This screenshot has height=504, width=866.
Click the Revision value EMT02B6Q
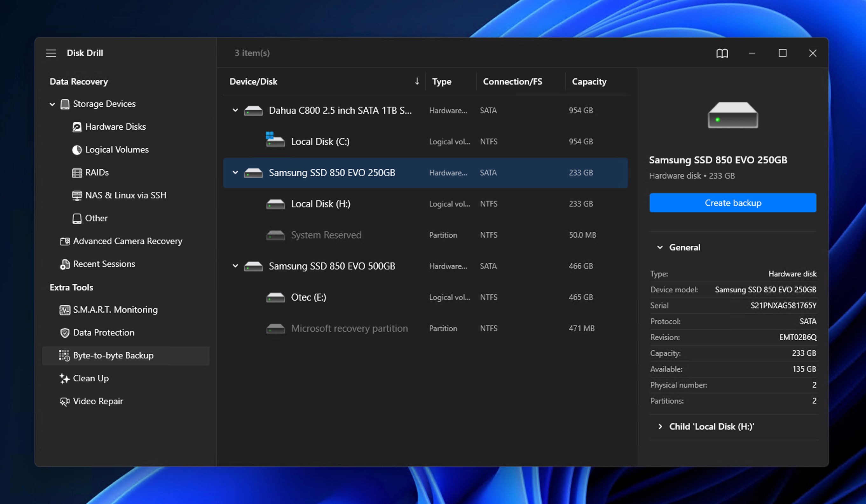798,337
